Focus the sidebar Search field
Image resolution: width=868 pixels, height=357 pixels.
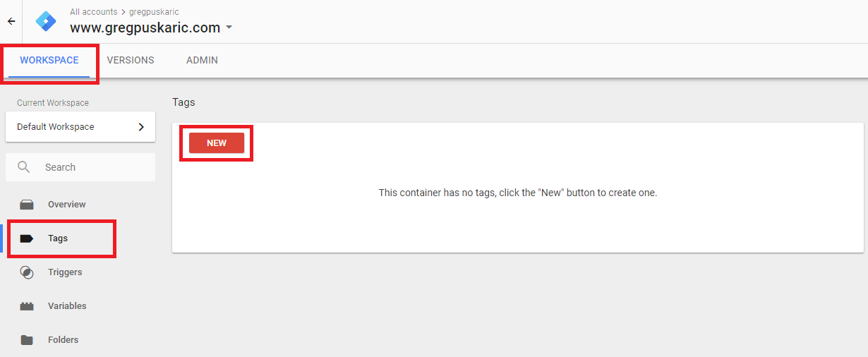tap(80, 167)
